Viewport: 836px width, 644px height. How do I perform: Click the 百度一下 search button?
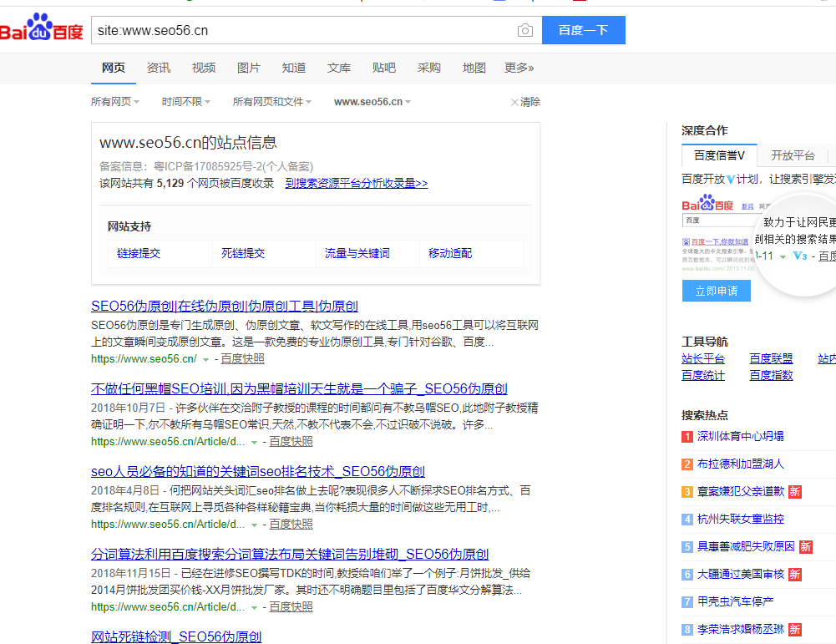pyautogui.click(x=583, y=30)
